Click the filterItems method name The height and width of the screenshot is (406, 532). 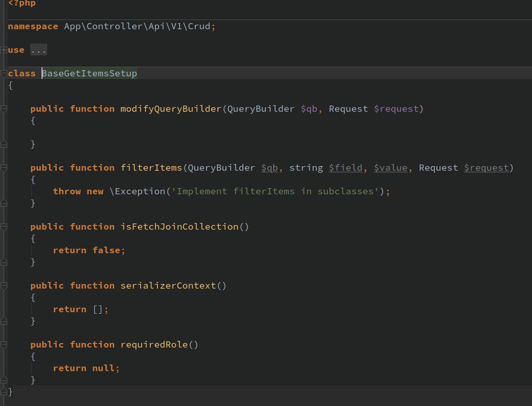coord(152,168)
